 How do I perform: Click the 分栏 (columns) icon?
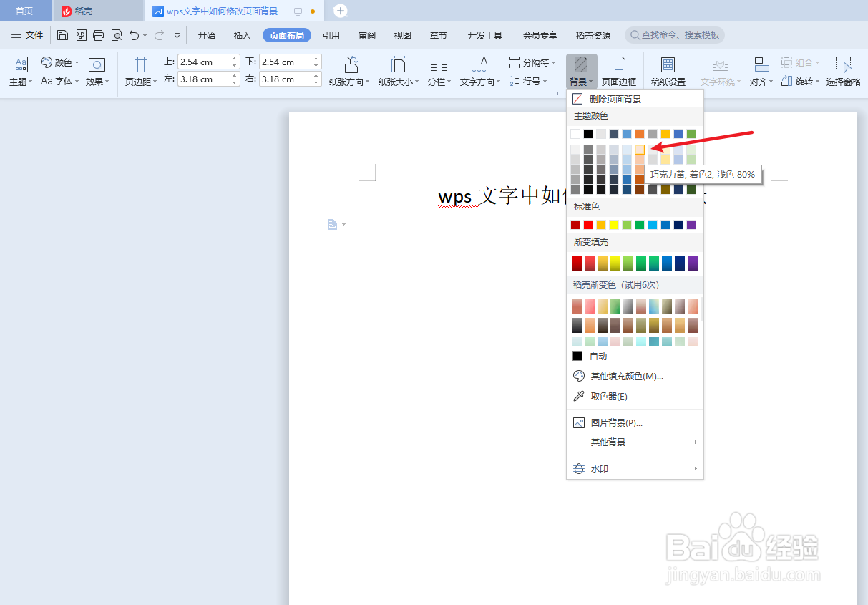click(437, 69)
